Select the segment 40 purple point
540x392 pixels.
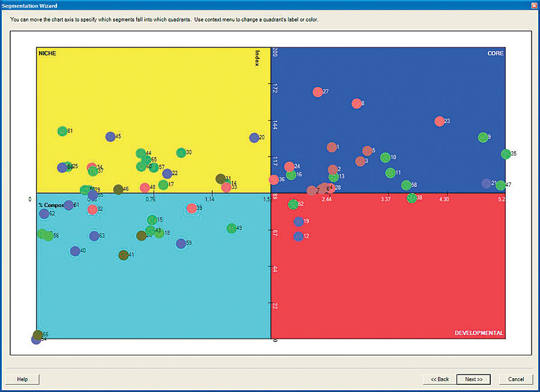click(x=75, y=251)
